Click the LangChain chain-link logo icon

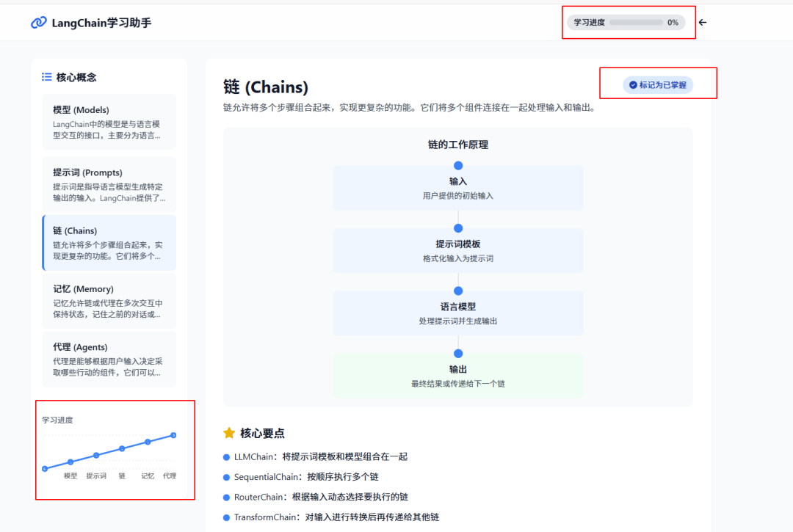(38, 23)
